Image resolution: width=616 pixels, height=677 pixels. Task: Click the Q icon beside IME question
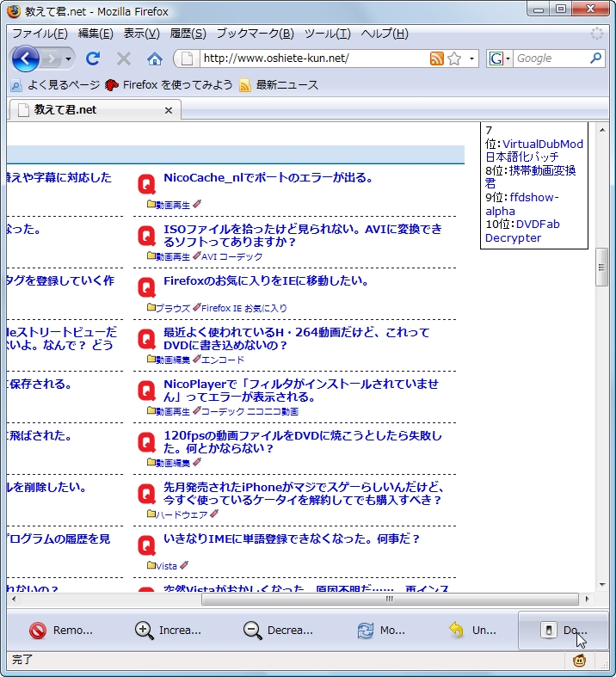[147, 545]
